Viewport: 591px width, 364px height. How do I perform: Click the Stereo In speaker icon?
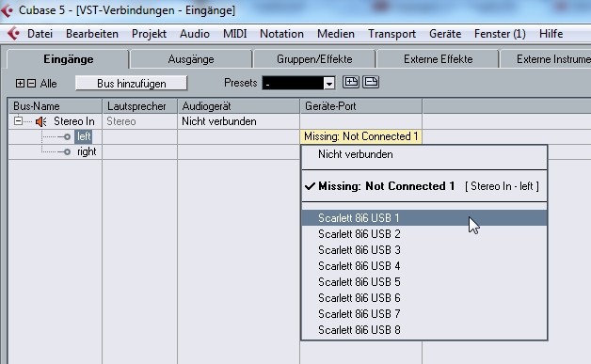coord(41,121)
